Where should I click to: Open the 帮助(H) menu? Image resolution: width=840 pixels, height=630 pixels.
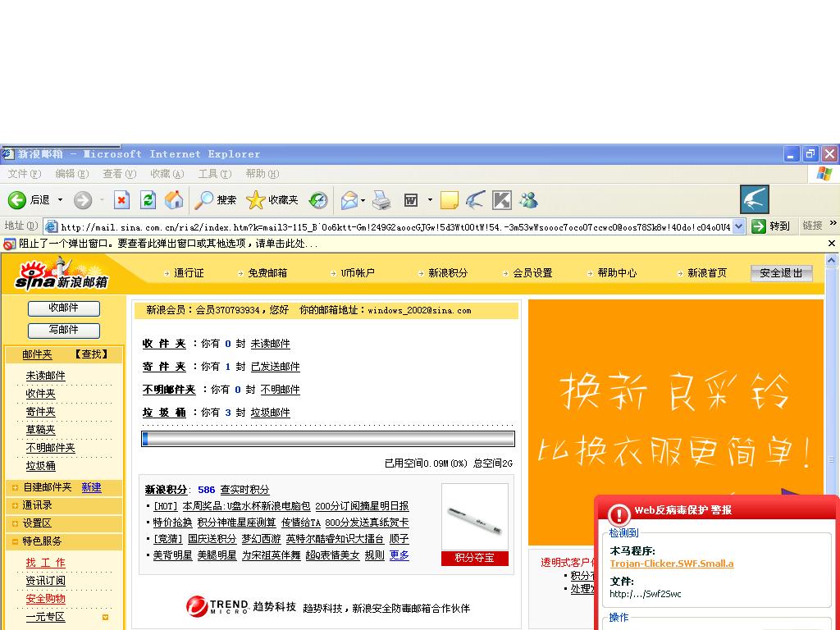point(262,174)
